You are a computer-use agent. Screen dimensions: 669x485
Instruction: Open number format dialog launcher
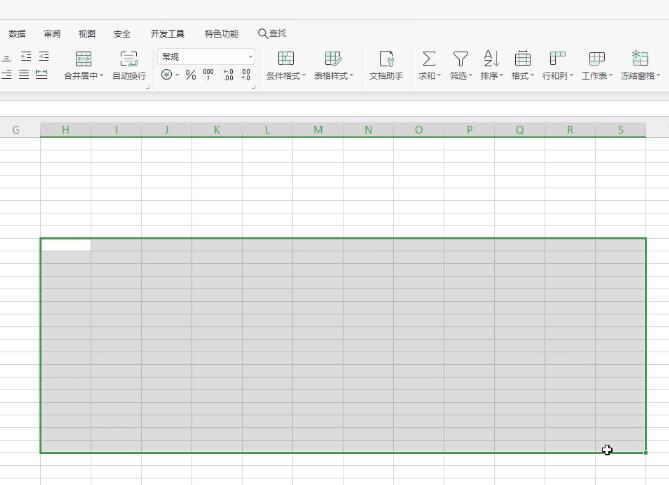pos(253,87)
